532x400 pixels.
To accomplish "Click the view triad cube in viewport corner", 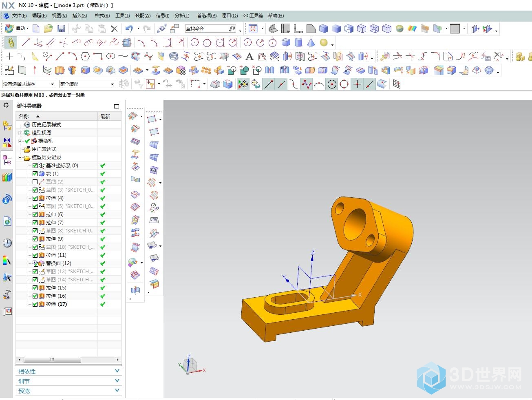I will click(x=191, y=365).
